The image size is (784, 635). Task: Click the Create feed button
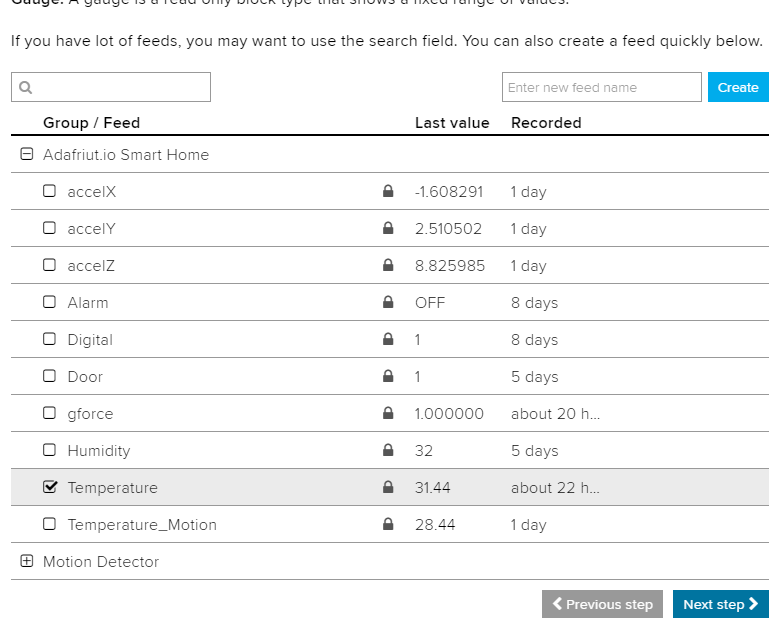click(x=738, y=87)
